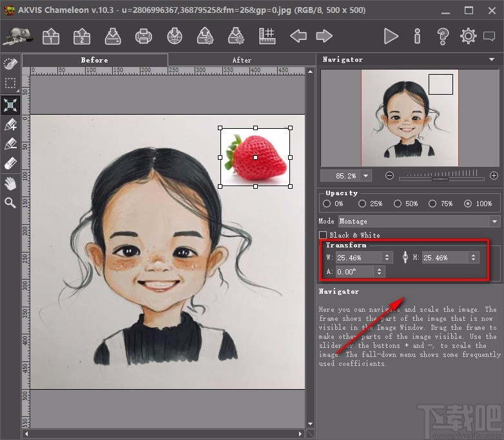Click the redo right arrow icon
This screenshot has height=440, width=504.
pyautogui.click(x=324, y=36)
